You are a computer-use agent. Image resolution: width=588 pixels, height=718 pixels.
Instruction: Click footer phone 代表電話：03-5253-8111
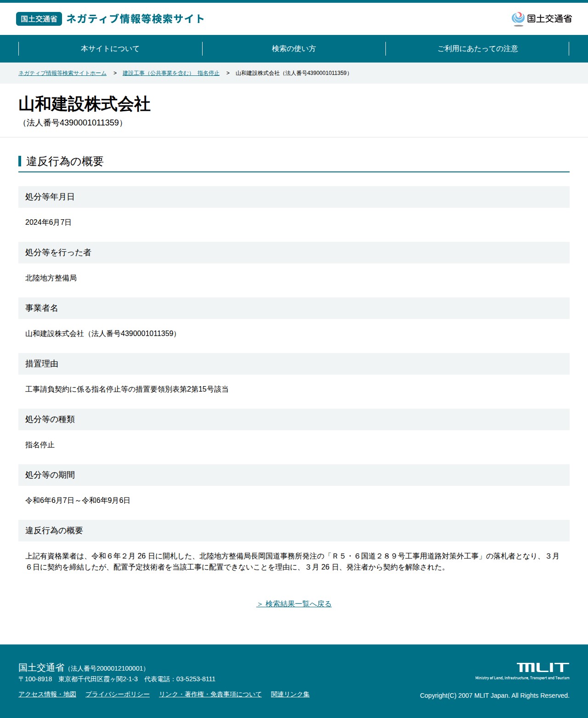tap(180, 679)
